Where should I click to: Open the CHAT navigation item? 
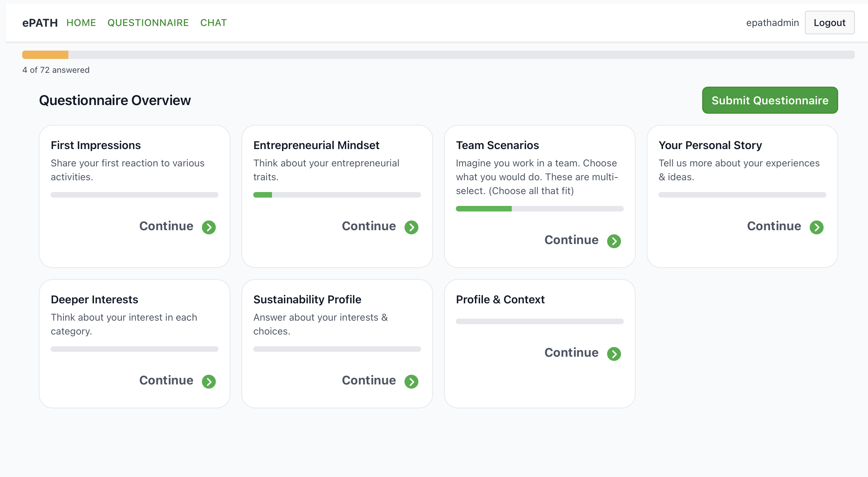point(213,23)
